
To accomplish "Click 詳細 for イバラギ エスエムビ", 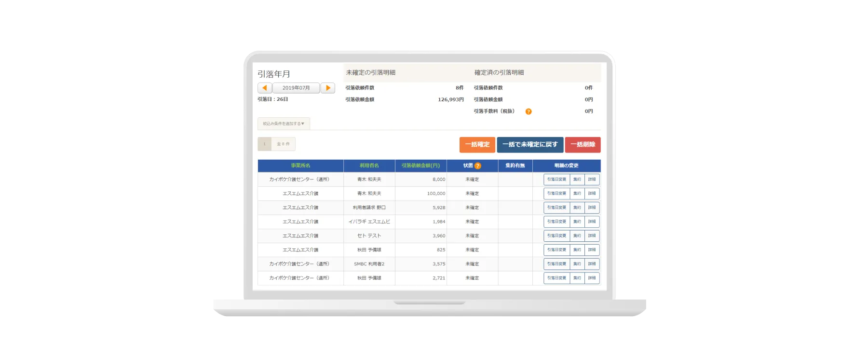I will click(592, 221).
